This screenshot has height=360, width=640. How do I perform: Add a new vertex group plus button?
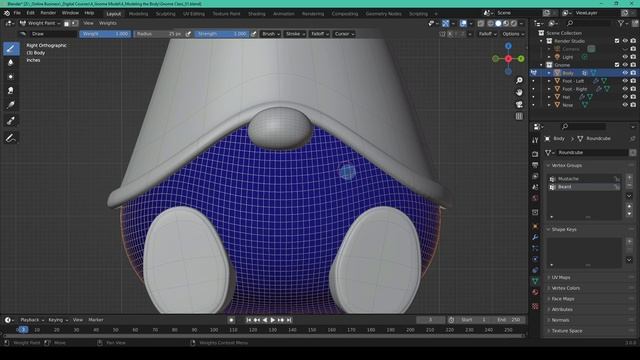pyautogui.click(x=629, y=178)
